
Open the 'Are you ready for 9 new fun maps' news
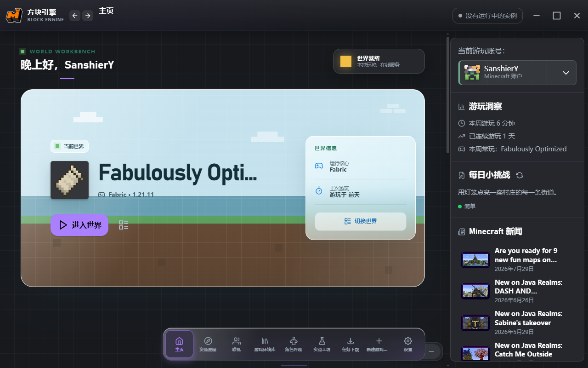pos(518,260)
